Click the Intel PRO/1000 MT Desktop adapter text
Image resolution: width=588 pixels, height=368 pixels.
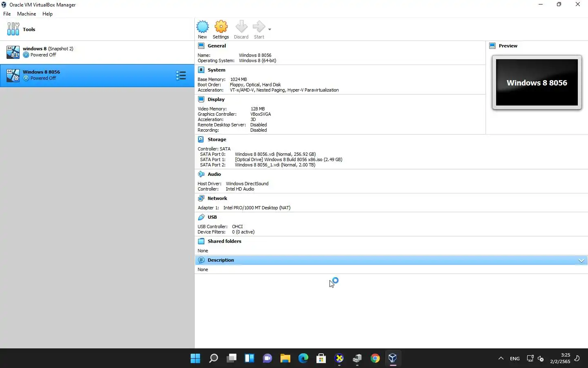tap(257, 208)
